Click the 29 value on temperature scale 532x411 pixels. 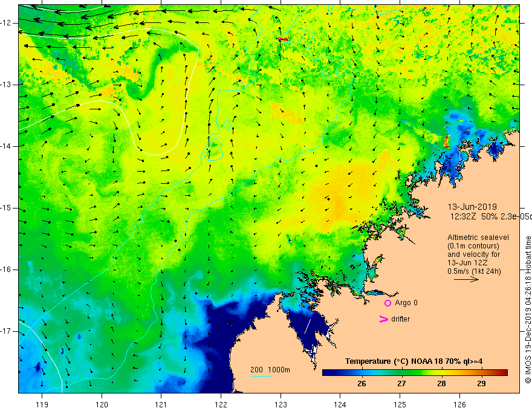point(481,384)
